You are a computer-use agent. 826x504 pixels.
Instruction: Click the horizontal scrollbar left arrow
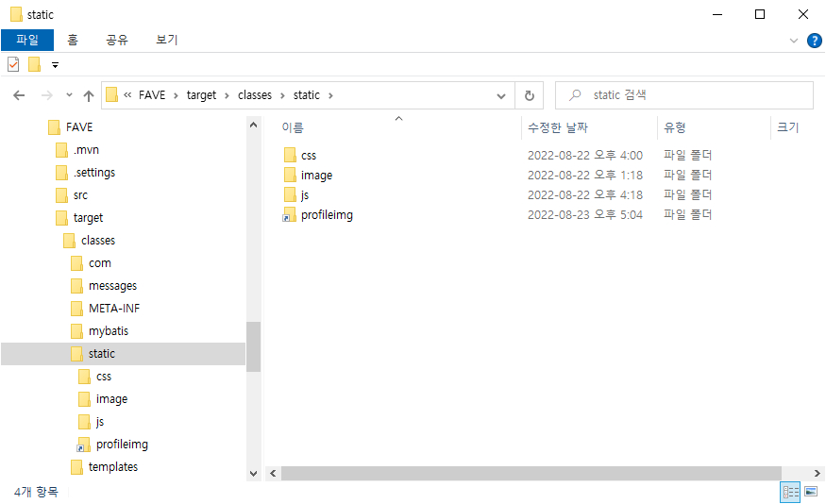click(x=273, y=474)
